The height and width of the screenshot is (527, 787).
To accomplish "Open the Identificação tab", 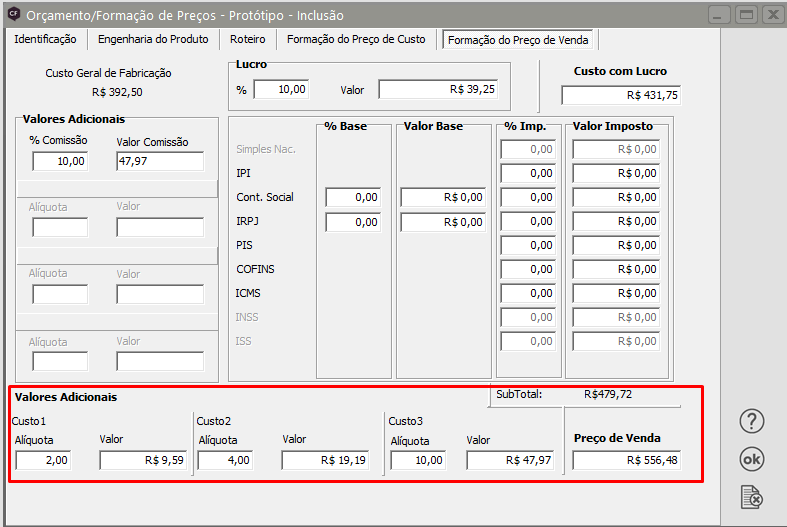I will coord(44,39).
